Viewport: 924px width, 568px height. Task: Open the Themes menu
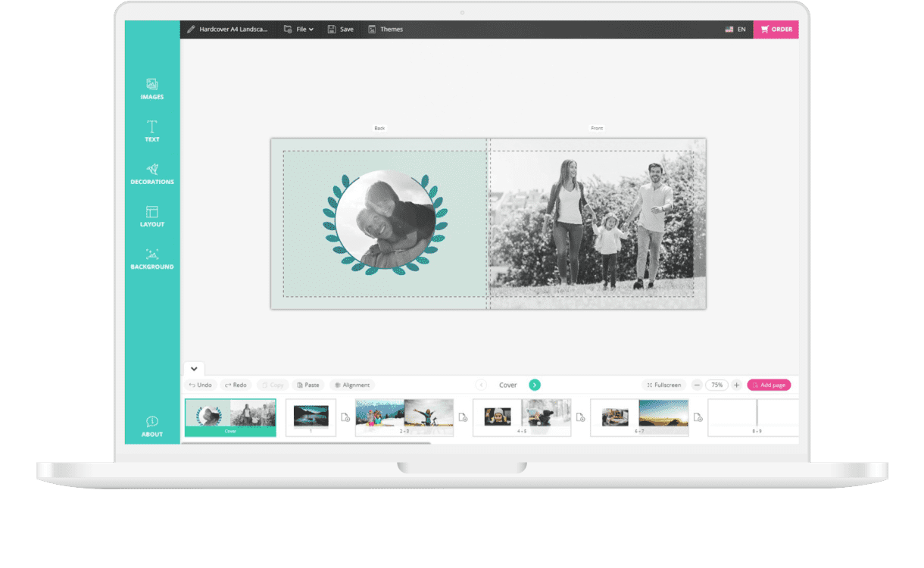386,30
